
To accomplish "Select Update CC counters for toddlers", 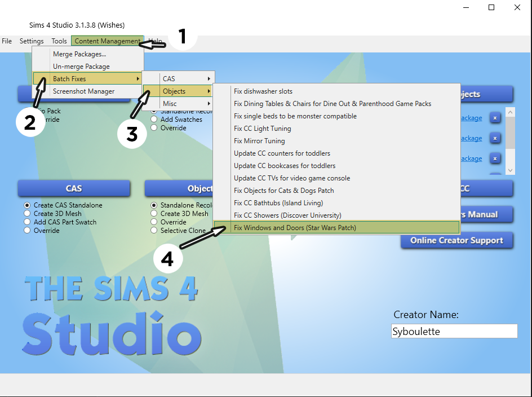I will point(336,153).
